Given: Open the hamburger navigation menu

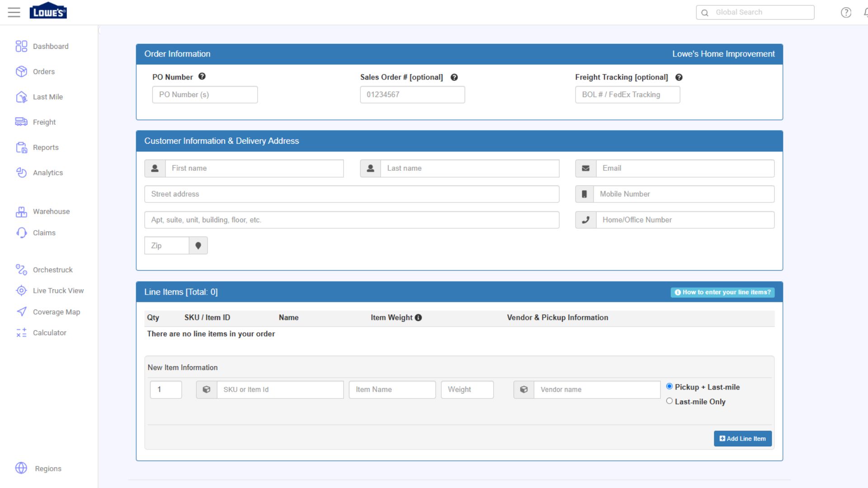Looking at the screenshot, I should pos(14,12).
